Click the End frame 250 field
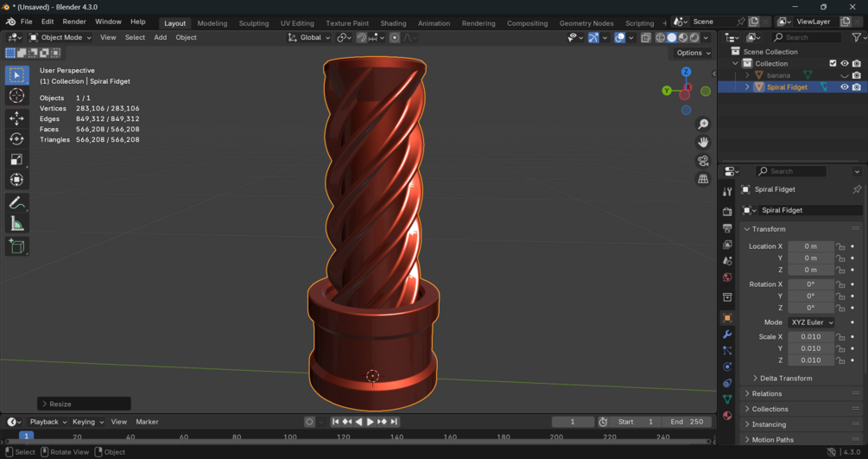This screenshot has width=868, height=459. point(687,422)
